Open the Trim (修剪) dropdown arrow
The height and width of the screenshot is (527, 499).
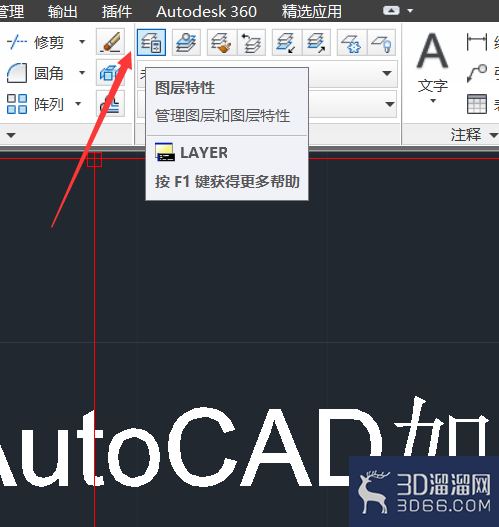click(x=82, y=42)
